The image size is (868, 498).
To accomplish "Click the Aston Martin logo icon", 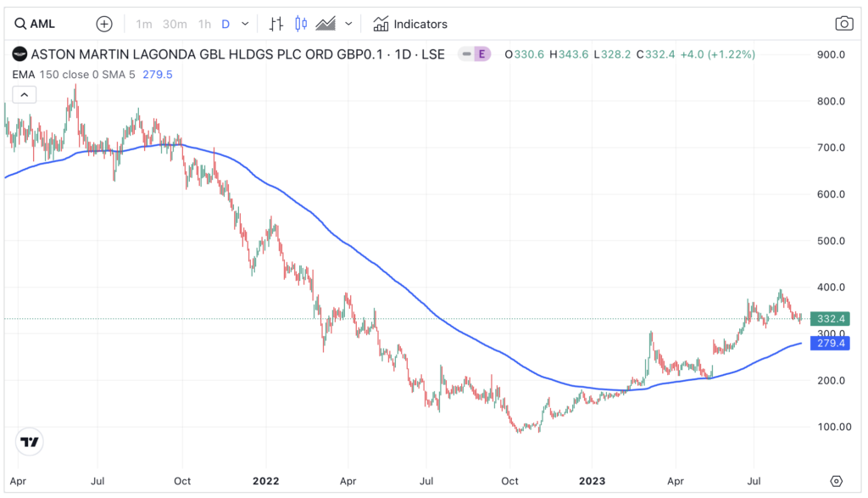I will [x=20, y=54].
